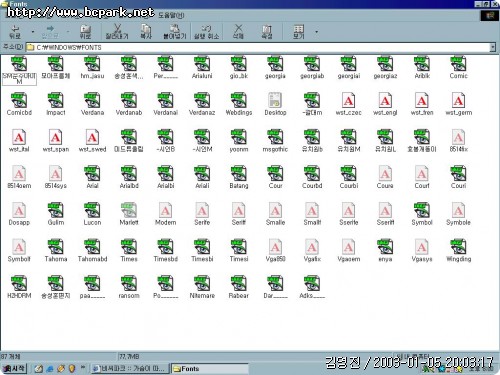Select the wst_czec font file
Screen dimensions: 500x375
click(349, 104)
